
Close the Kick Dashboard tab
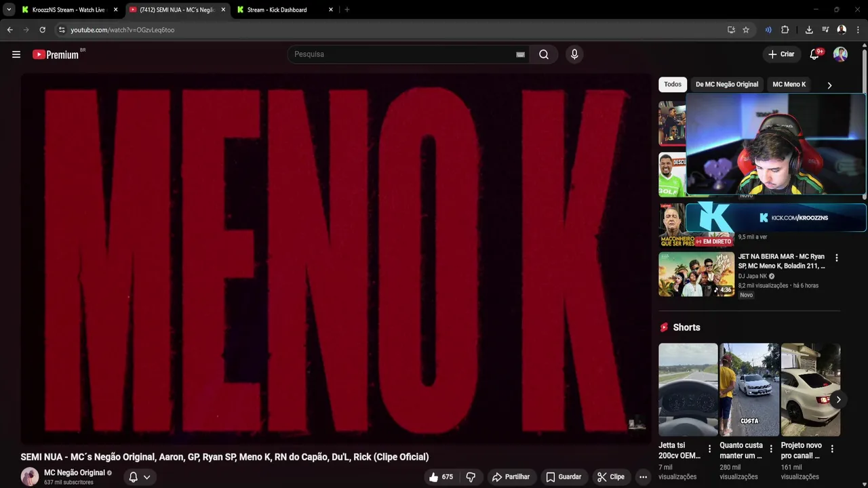[331, 9]
